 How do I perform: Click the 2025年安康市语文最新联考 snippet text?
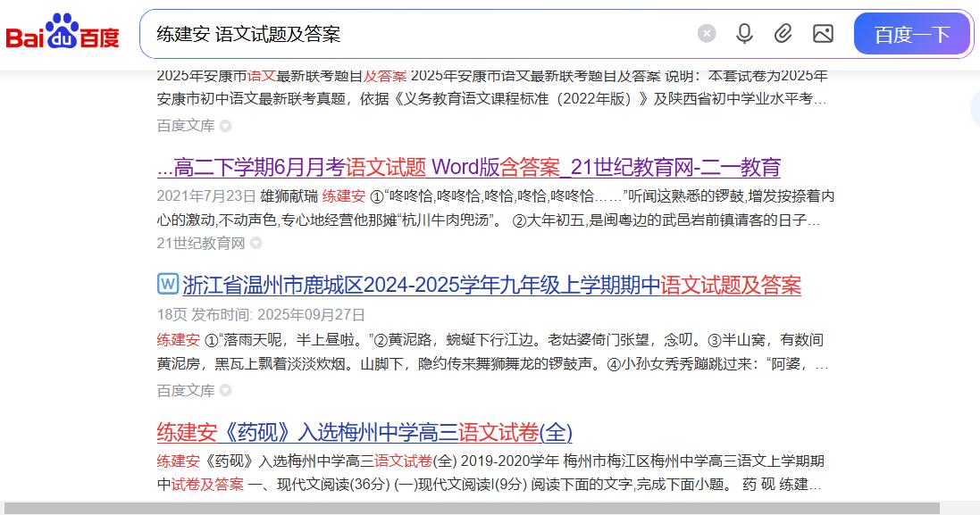[x=491, y=87]
